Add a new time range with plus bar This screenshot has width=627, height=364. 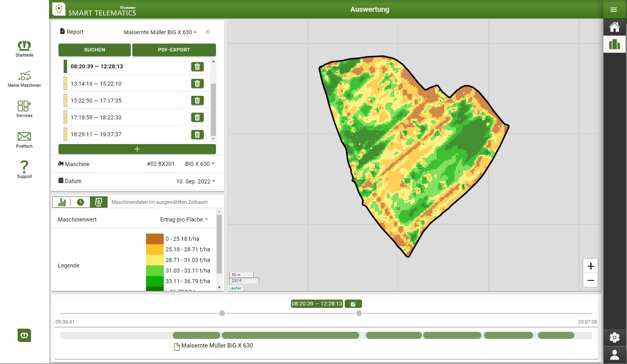pos(137,149)
